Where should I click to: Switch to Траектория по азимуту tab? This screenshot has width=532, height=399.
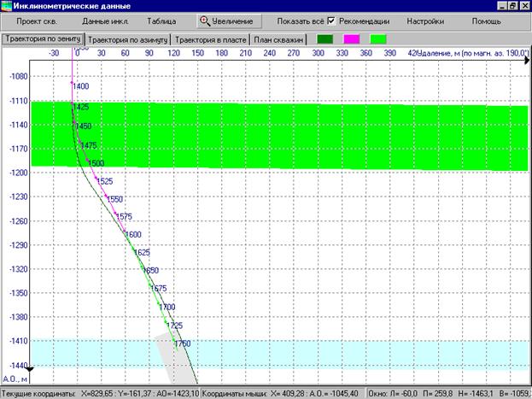127,40
